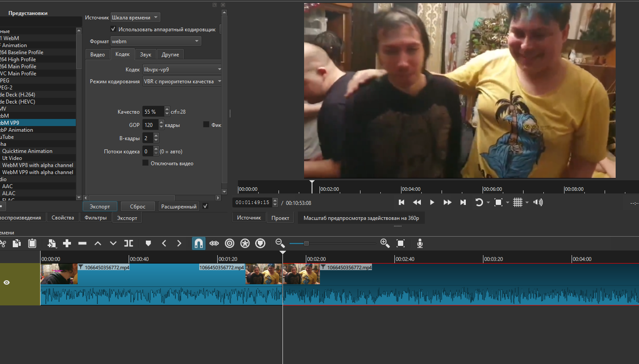Switch to the 'Видео' tab

[x=97, y=55]
